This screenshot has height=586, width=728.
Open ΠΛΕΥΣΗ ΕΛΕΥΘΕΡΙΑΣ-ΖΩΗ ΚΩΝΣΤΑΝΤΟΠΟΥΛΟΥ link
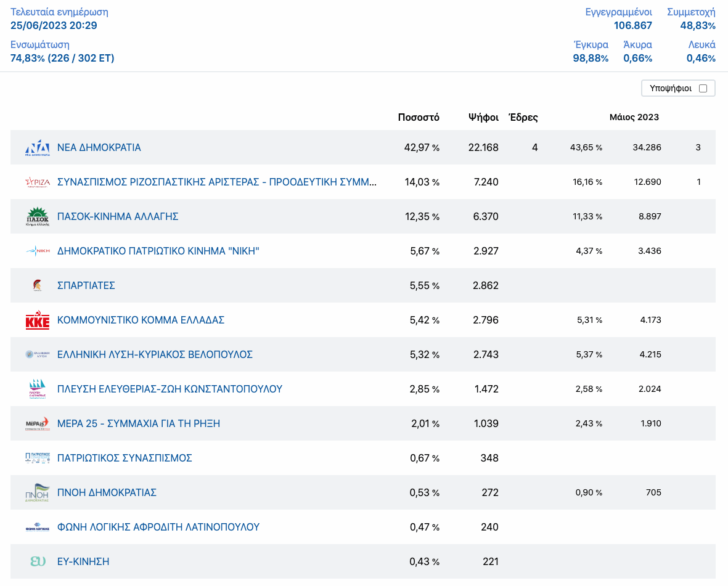[170, 389]
